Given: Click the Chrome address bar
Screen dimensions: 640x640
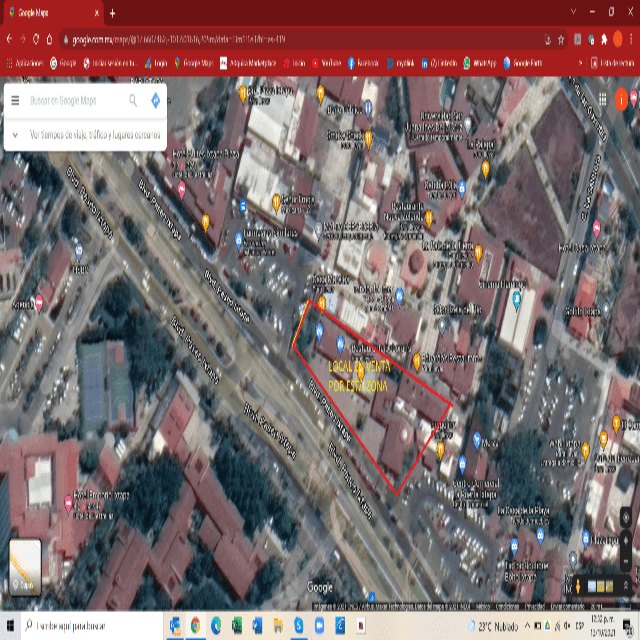Looking at the screenshot, I should (300, 39).
